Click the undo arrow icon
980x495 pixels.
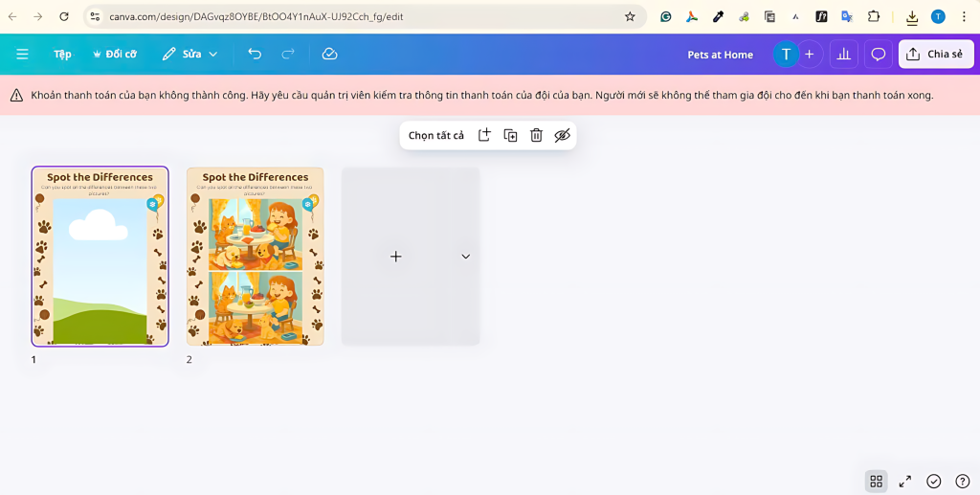(x=255, y=55)
